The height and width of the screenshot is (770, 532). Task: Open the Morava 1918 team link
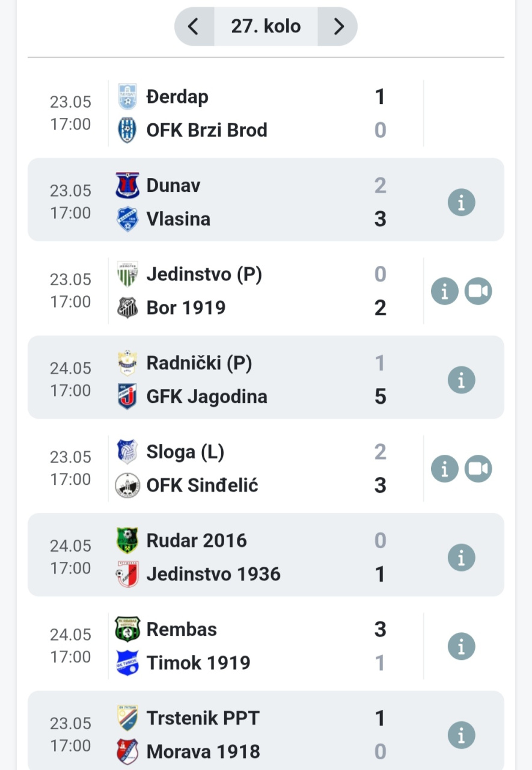203,751
